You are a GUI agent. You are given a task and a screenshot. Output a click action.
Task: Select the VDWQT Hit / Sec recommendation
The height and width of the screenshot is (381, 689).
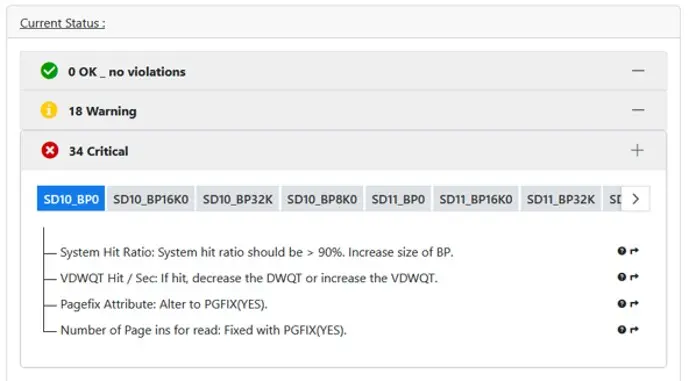[x=249, y=278]
